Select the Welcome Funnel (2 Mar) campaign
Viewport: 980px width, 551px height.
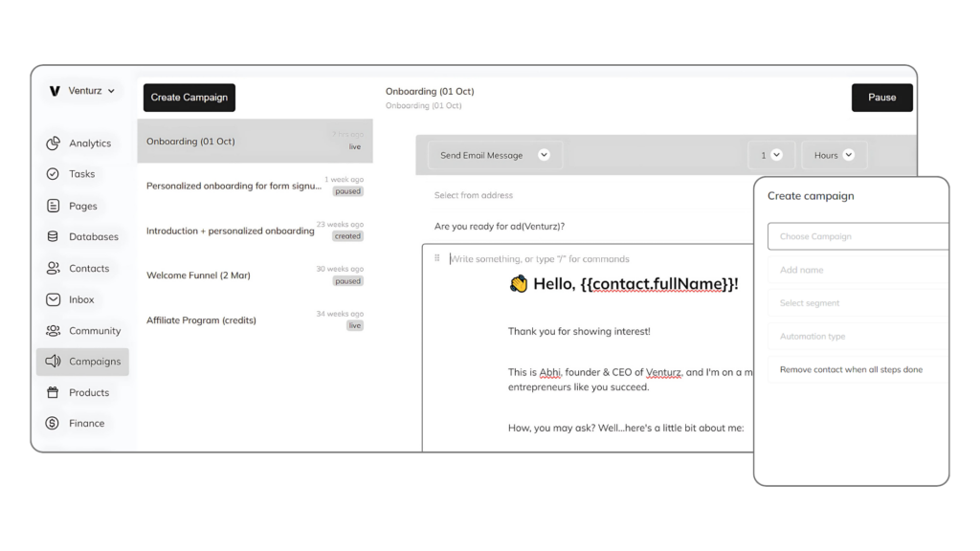point(255,275)
